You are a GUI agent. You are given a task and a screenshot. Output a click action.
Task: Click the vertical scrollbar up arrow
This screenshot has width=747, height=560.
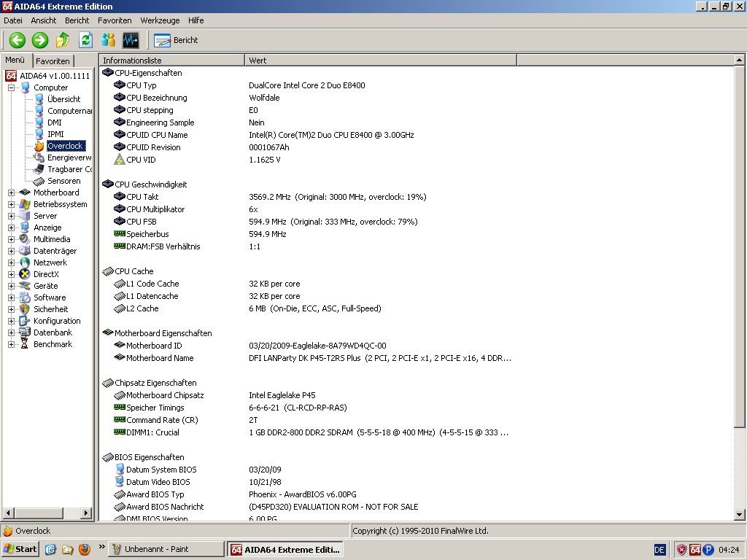[739, 60]
